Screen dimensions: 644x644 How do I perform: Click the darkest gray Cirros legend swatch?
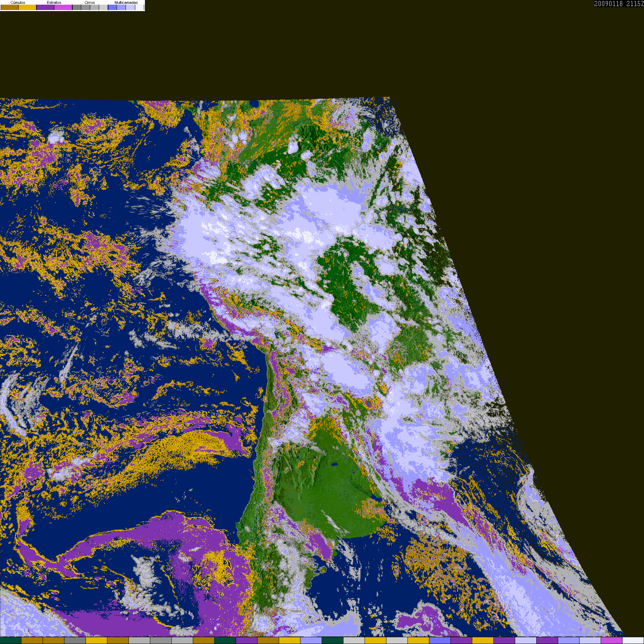pos(77,8)
